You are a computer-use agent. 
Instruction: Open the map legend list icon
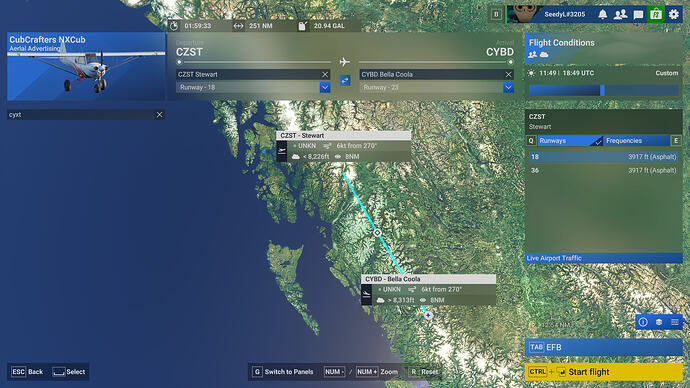pyautogui.click(x=675, y=322)
